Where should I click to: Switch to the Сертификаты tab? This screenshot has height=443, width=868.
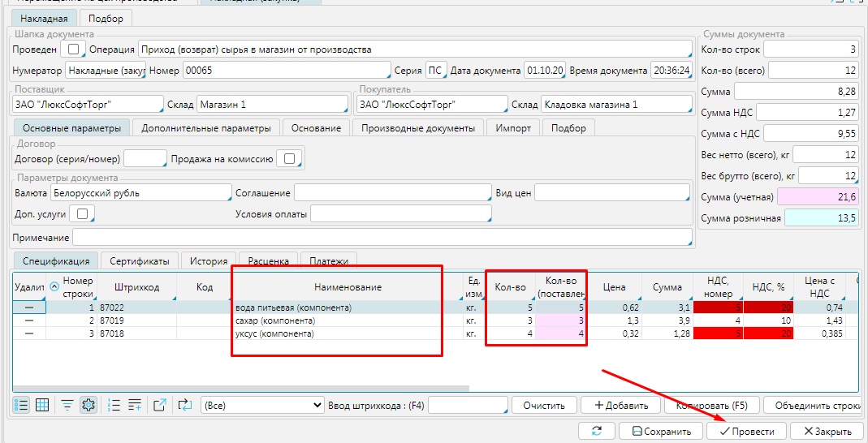(x=140, y=260)
